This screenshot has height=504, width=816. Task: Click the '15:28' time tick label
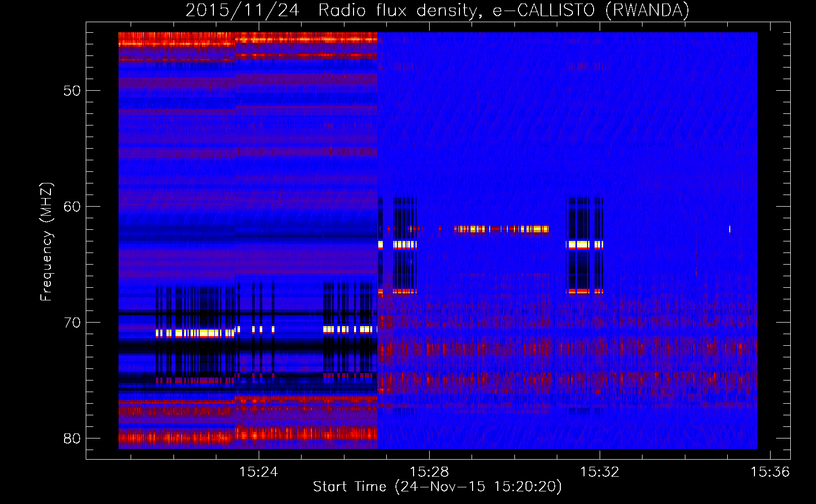click(429, 472)
